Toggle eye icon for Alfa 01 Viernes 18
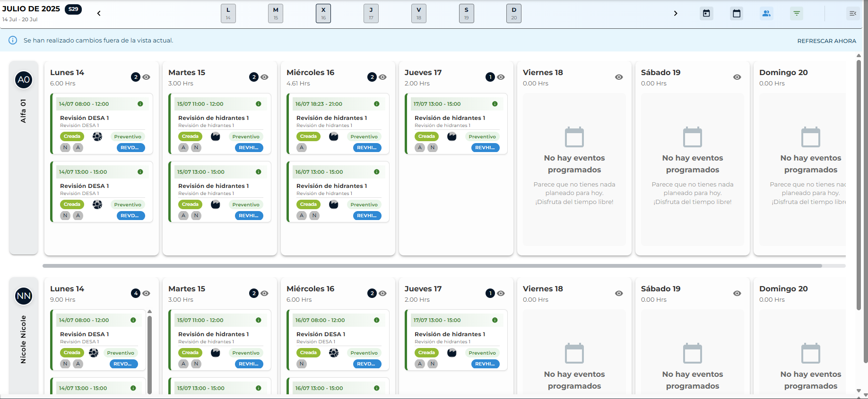The width and height of the screenshot is (868, 399). [619, 77]
